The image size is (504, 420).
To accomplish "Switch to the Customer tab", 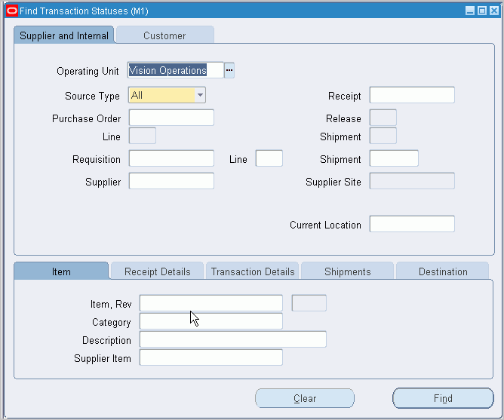I will click(165, 35).
